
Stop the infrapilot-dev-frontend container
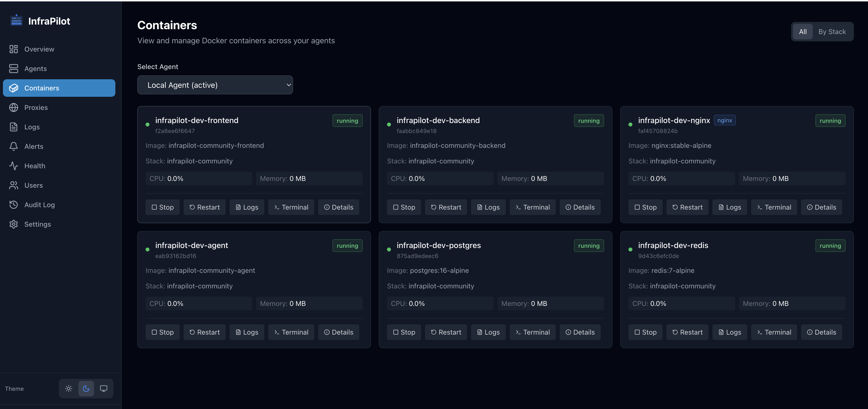(162, 207)
